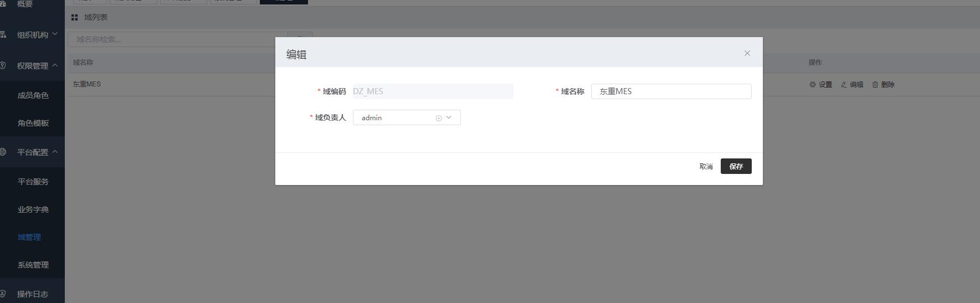Screen dimensions: 980x303
Task: Open 成员角色 in the sidebar
Action: pyautogui.click(x=33, y=95)
